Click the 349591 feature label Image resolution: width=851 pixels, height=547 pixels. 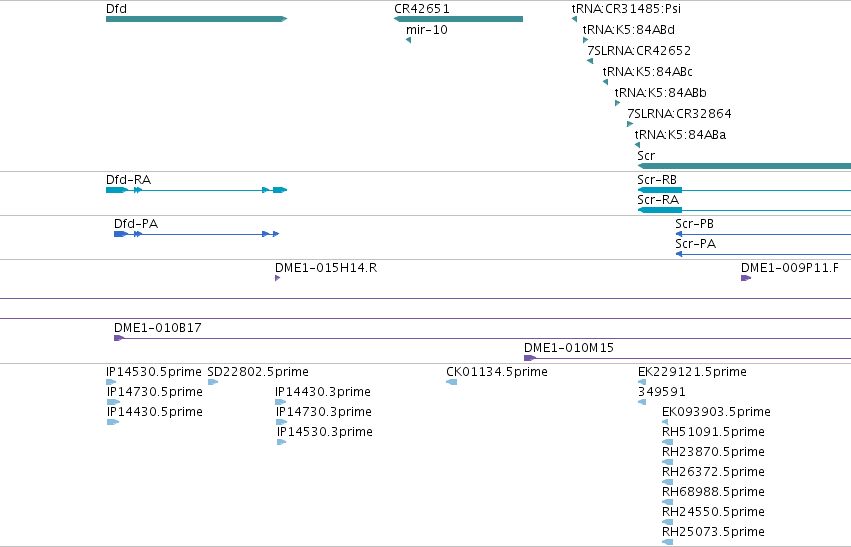coord(662,392)
